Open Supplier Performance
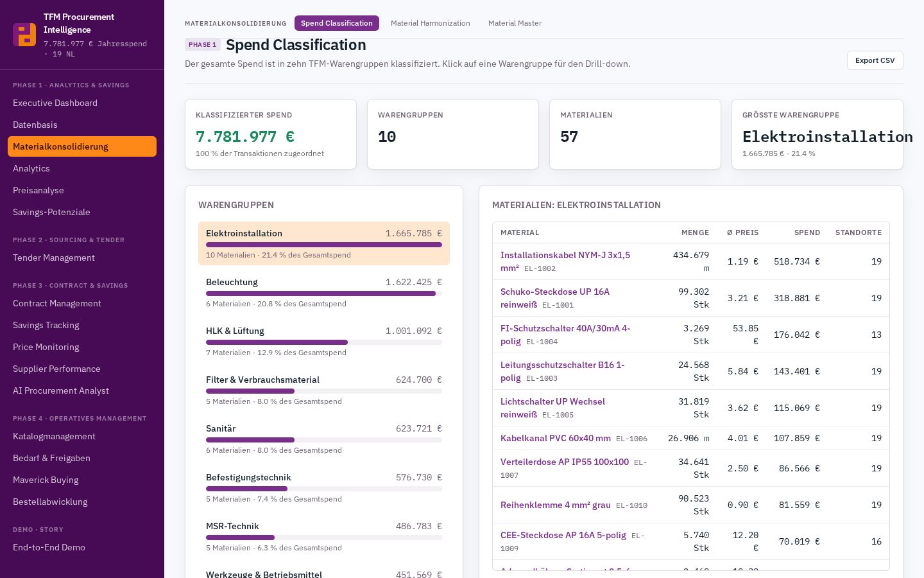 coord(82,369)
